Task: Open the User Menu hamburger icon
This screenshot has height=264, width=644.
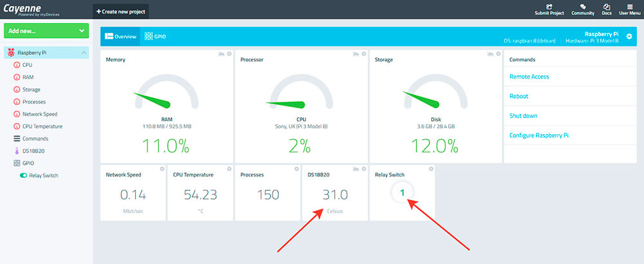Action: click(629, 6)
